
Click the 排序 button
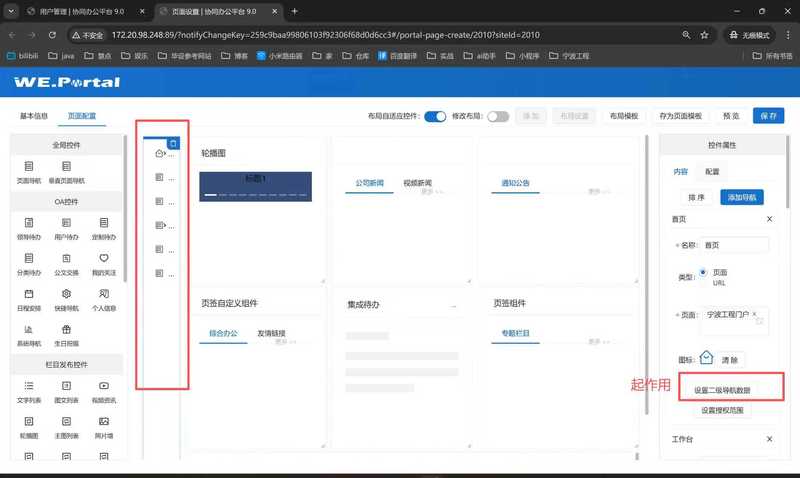(696, 197)
